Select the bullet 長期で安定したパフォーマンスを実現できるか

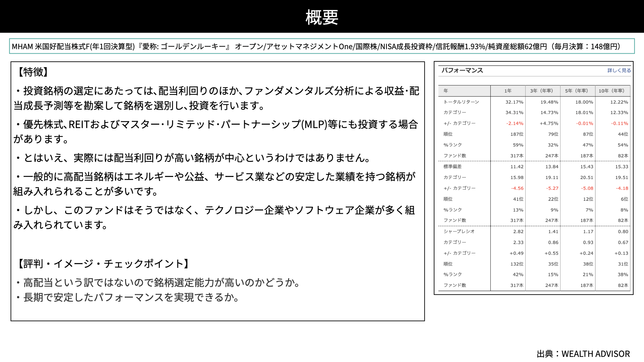(x=127, y=297)
